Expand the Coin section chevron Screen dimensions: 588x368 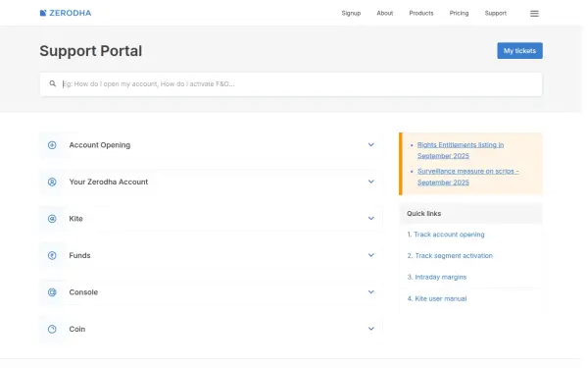(x=370, y=329)
